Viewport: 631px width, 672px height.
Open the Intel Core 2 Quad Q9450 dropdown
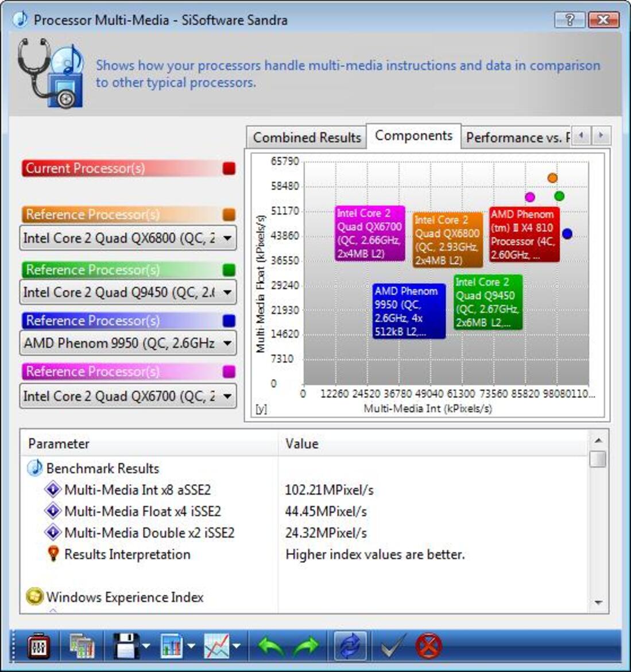coord(127,292)
